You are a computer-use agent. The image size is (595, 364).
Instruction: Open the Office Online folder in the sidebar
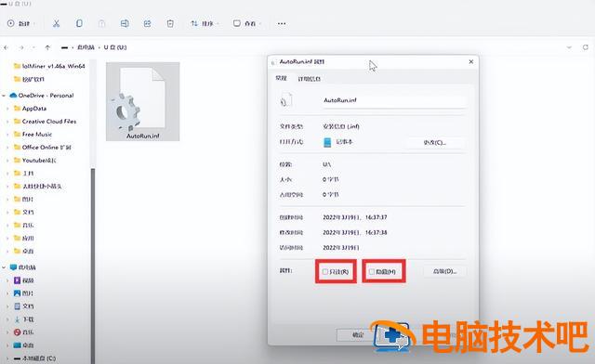pos(43,147)
